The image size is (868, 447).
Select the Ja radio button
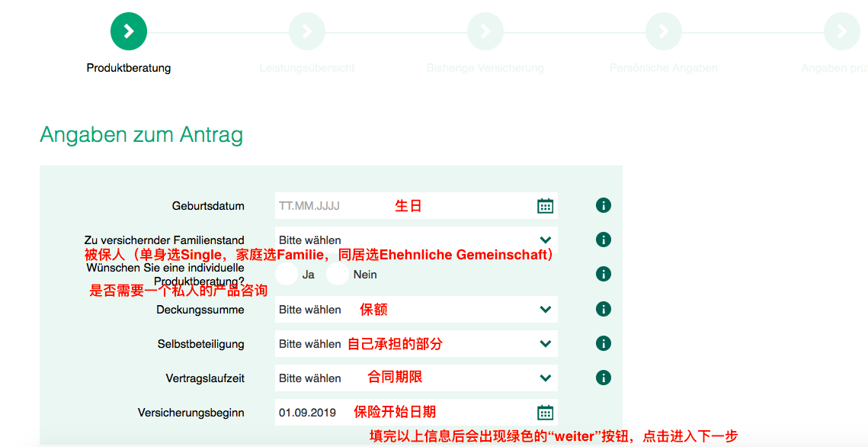point(287,275)
